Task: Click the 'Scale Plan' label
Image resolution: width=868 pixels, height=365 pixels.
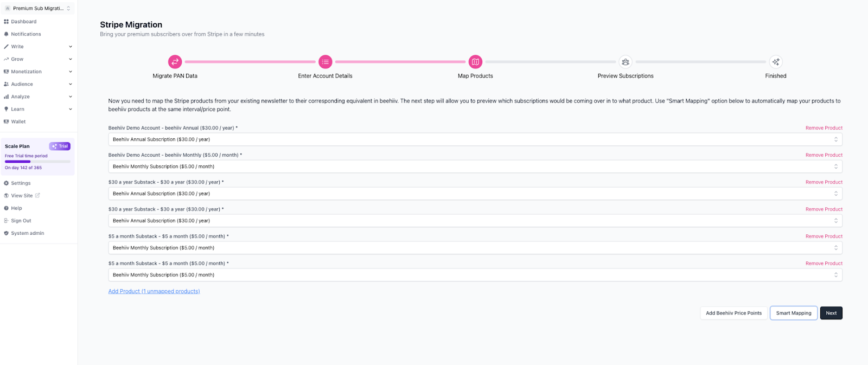Action: click(17, 146)
